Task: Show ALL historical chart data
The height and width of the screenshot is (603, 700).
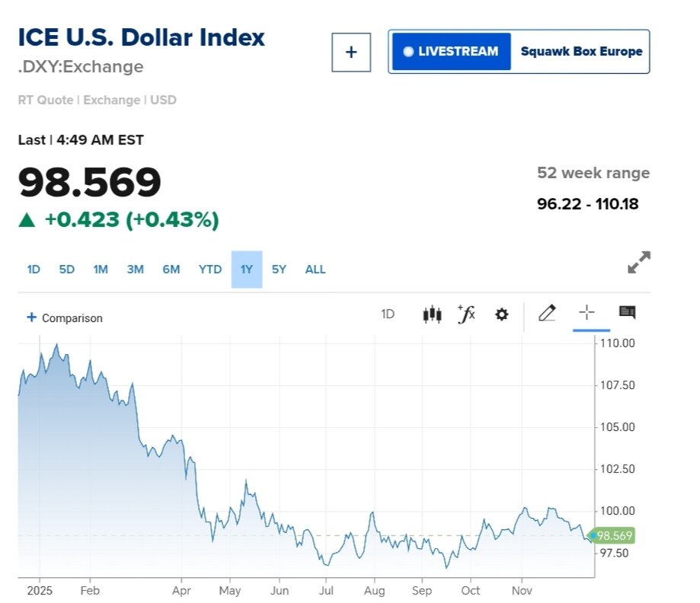Action: tap(315, 270)
